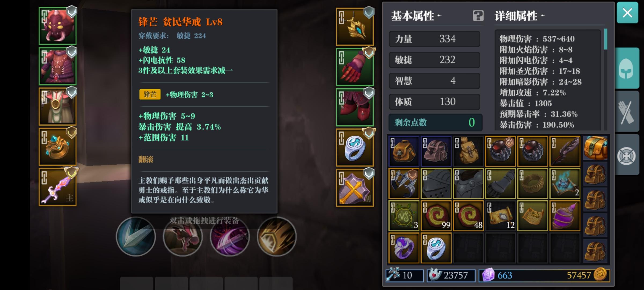Select the cross shield offhand slot

(x=355, y=188)
